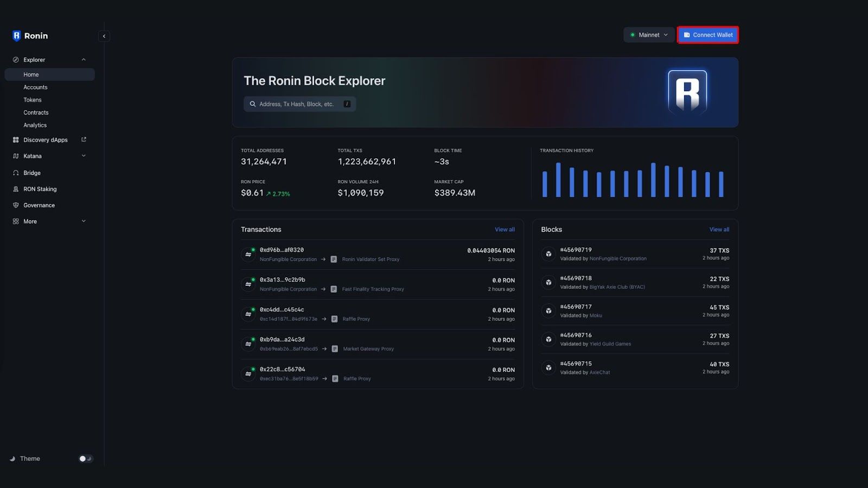
Task: Click the transaction icon for 0xc4dd...c45c4c
Action: pos(248,314)
